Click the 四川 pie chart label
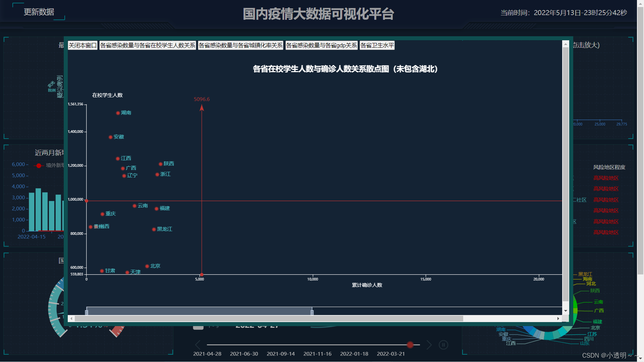The width and height of the screenshot is (644, 362). pyautogui.click(x=589, y=339)
